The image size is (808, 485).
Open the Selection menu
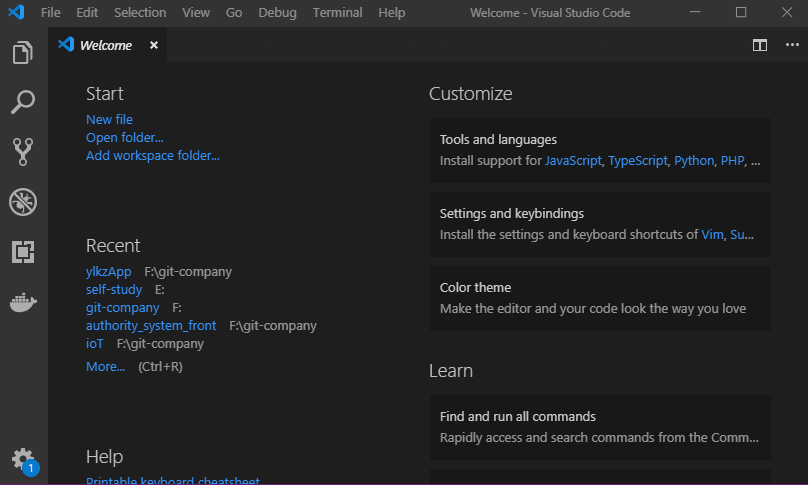coord(140,12)
